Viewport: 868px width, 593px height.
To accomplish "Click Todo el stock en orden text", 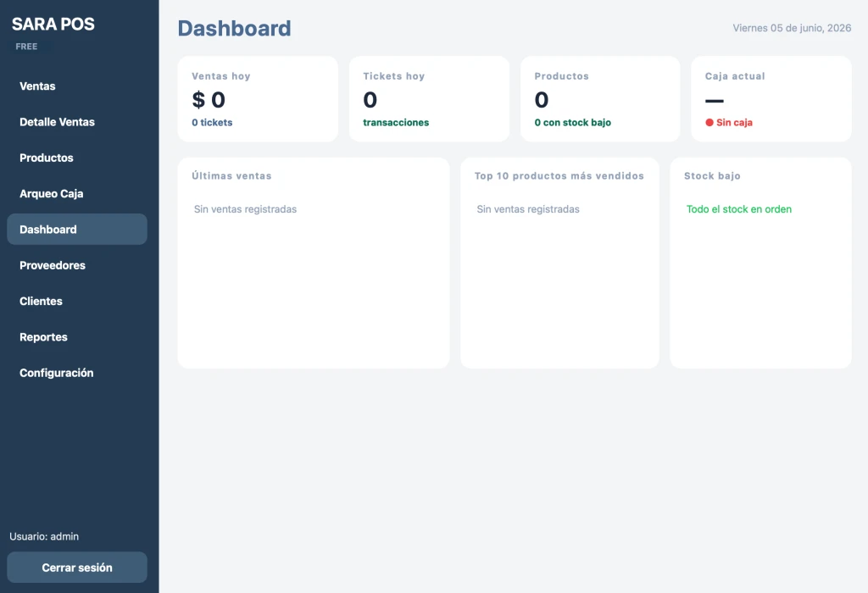I will click(739, 209).
